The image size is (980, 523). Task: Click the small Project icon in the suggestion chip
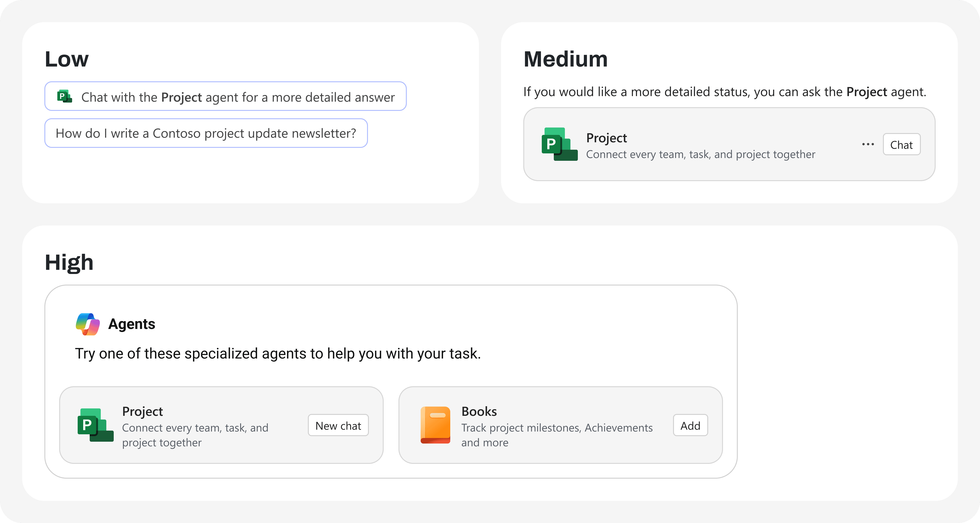(x=64, y=96)
